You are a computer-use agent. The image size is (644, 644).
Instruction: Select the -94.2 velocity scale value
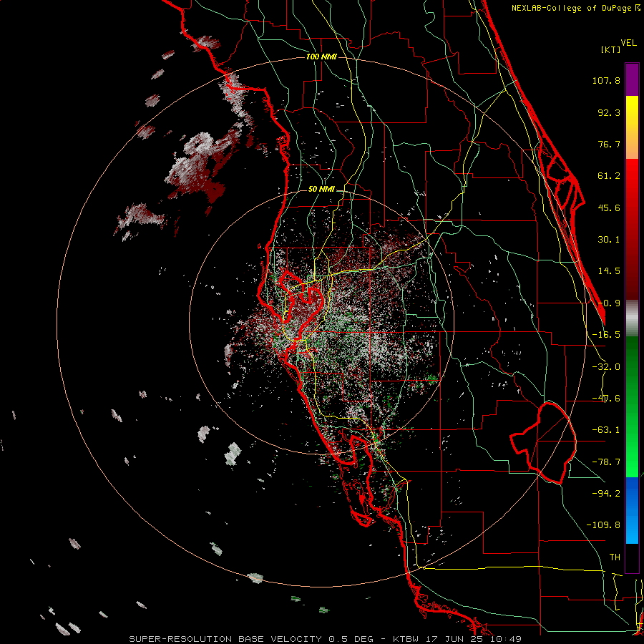tap(606, 493)
